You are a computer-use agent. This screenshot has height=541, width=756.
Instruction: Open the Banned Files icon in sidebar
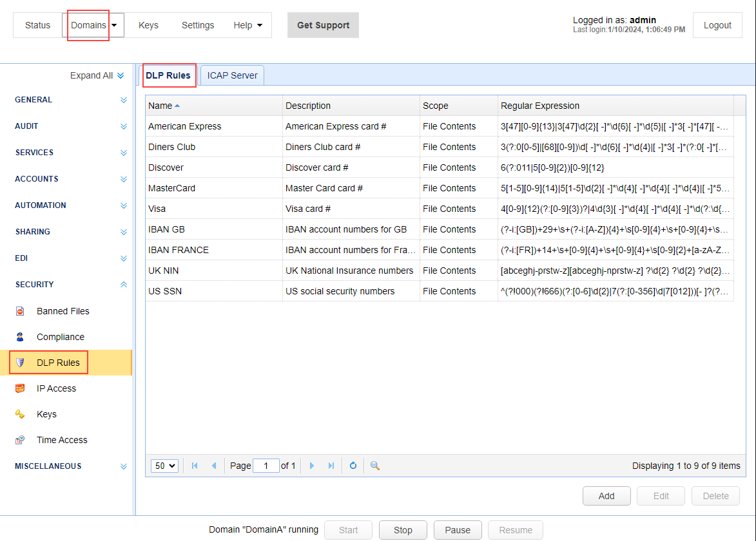coord(20,311)
